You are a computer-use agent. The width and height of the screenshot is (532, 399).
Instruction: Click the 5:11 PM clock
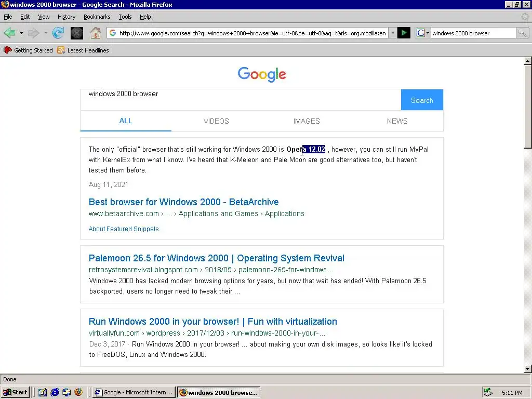click(512, 393)
